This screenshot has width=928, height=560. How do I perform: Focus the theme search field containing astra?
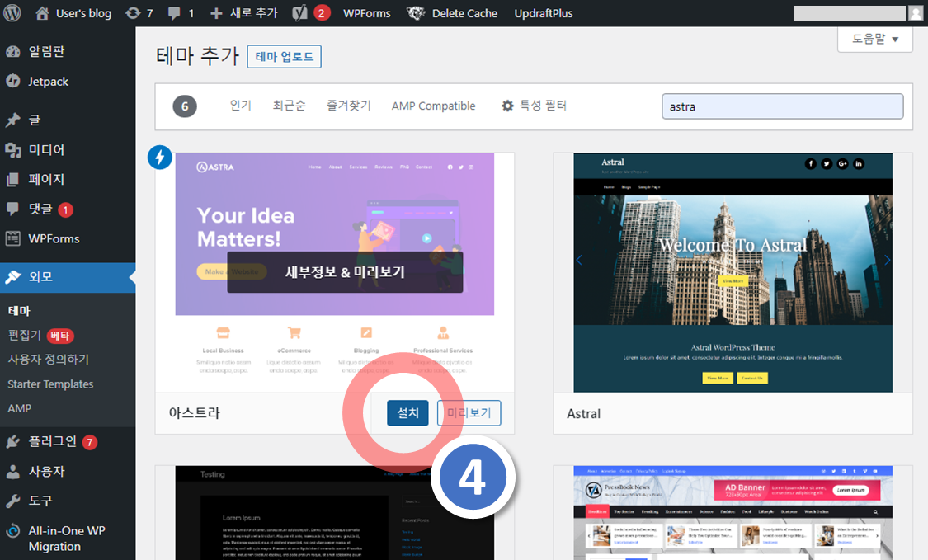[x=783, y=106]
